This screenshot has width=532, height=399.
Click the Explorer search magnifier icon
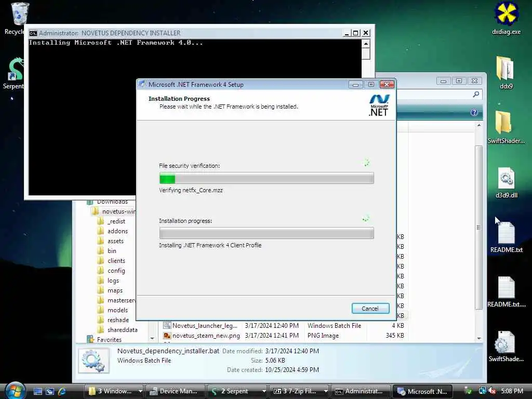(x=476, y=94)
